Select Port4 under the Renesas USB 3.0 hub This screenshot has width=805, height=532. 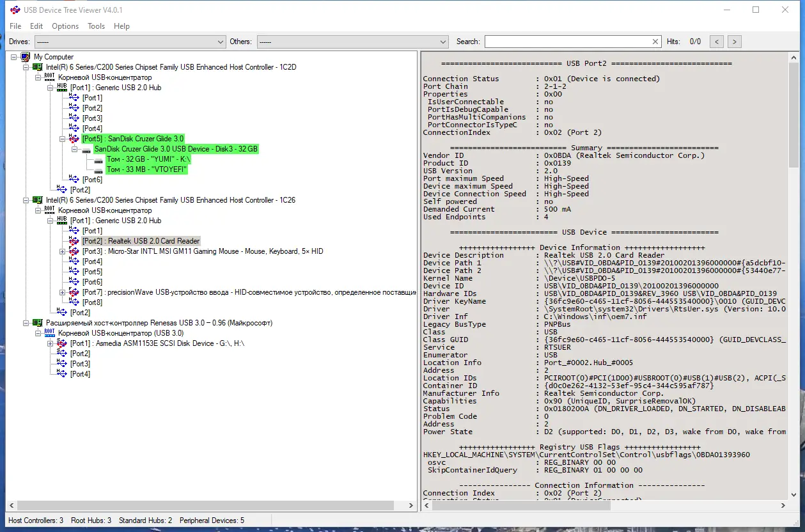pyautogui.click(x=80, y=374)
